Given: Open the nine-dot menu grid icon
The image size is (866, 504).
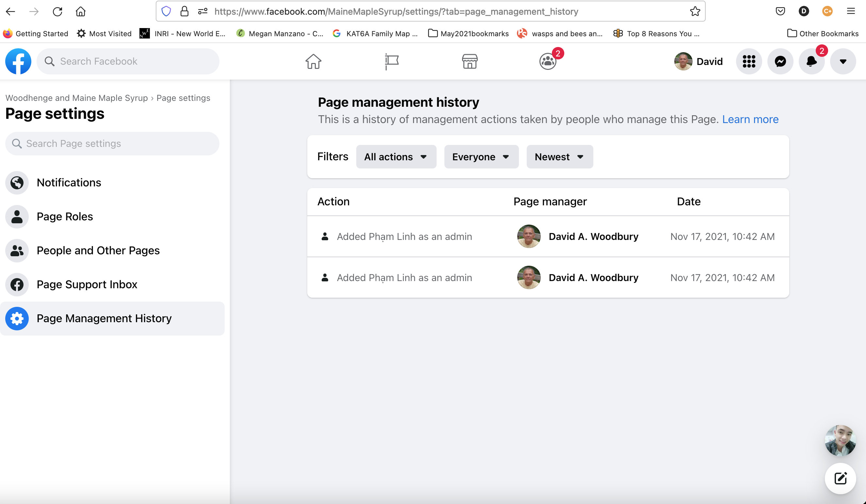Looking at the screenshot, I should point(749,61).
